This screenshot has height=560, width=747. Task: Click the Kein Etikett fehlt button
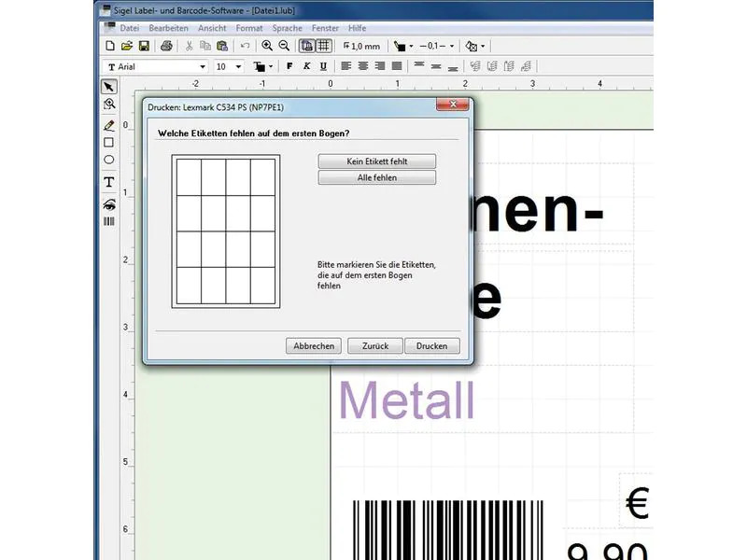(377, 161)
